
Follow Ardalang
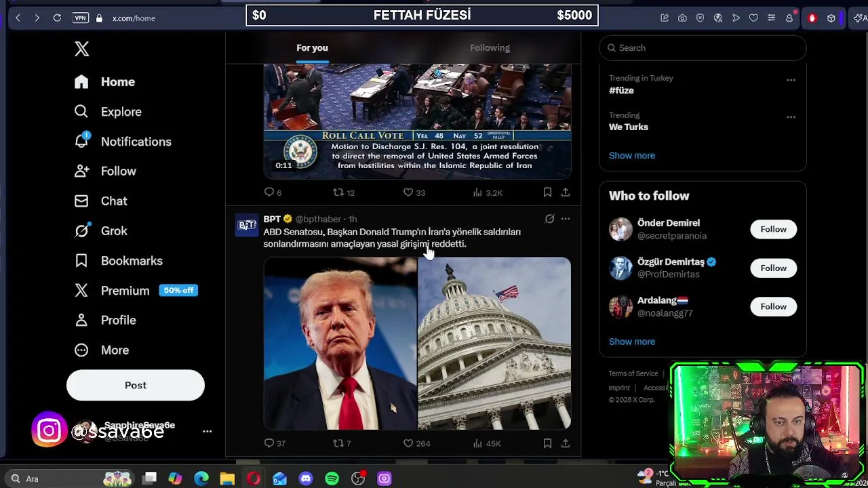[x=773, y=306]
